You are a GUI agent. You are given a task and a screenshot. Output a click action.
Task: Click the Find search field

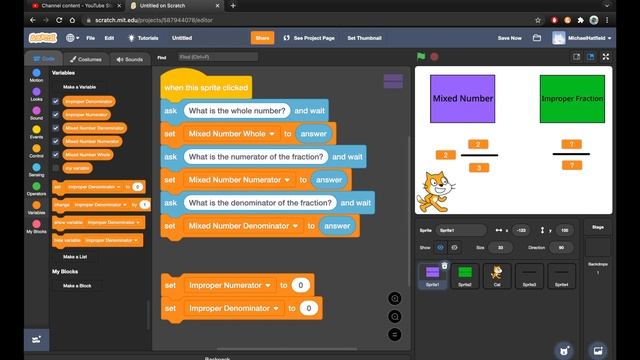pos(218,57)
